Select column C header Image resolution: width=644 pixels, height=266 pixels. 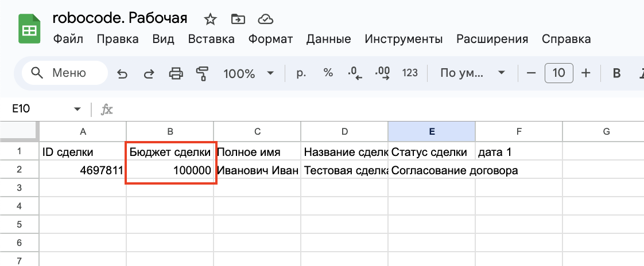pos(257,131)
